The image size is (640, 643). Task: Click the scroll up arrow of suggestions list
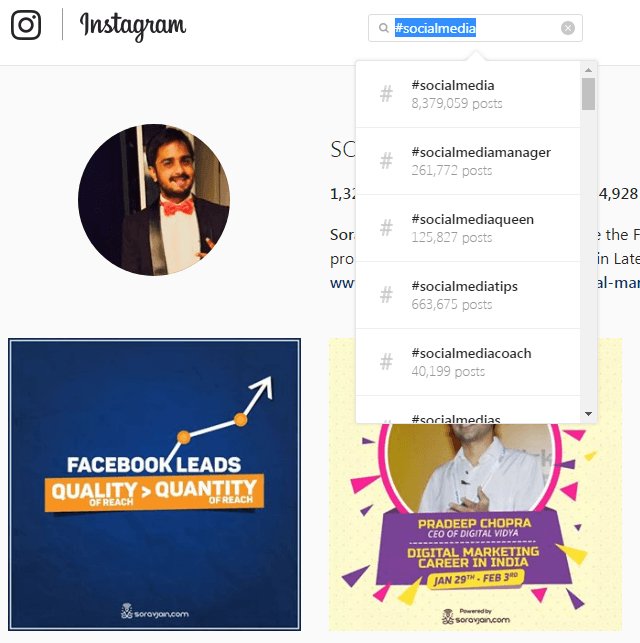[588, 70]
